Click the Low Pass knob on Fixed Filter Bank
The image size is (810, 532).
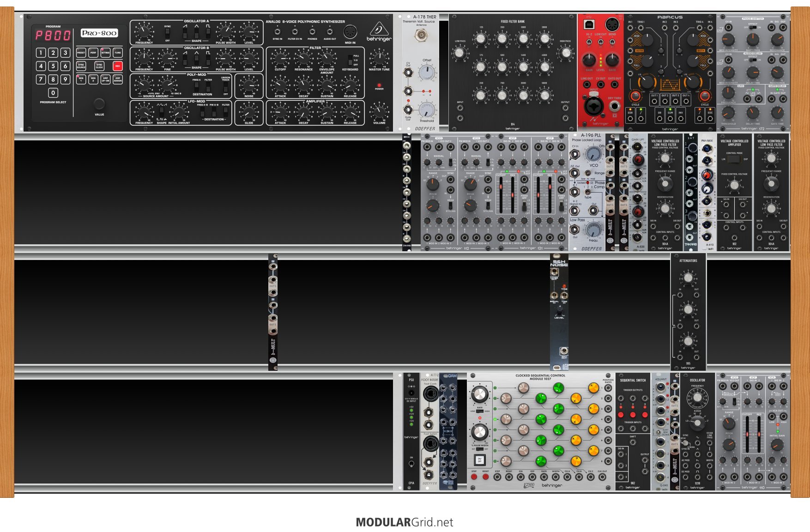pos(459,53)
